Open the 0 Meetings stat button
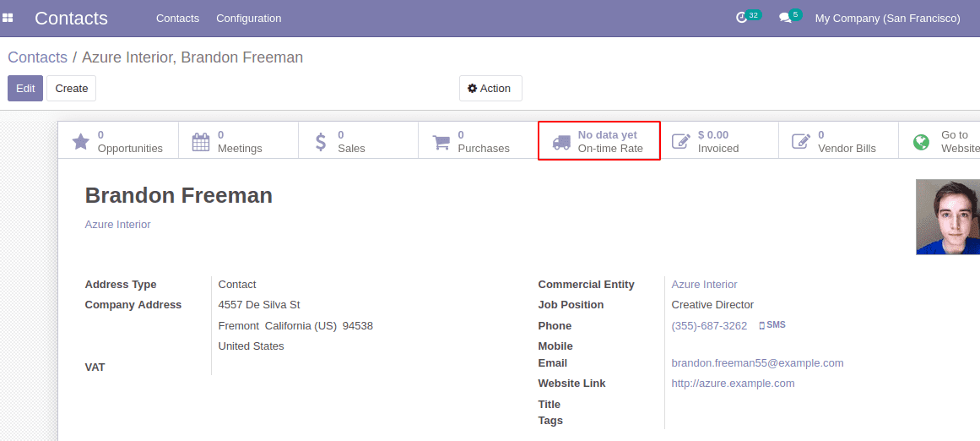 pyautogui.click(x=238, y=140)
